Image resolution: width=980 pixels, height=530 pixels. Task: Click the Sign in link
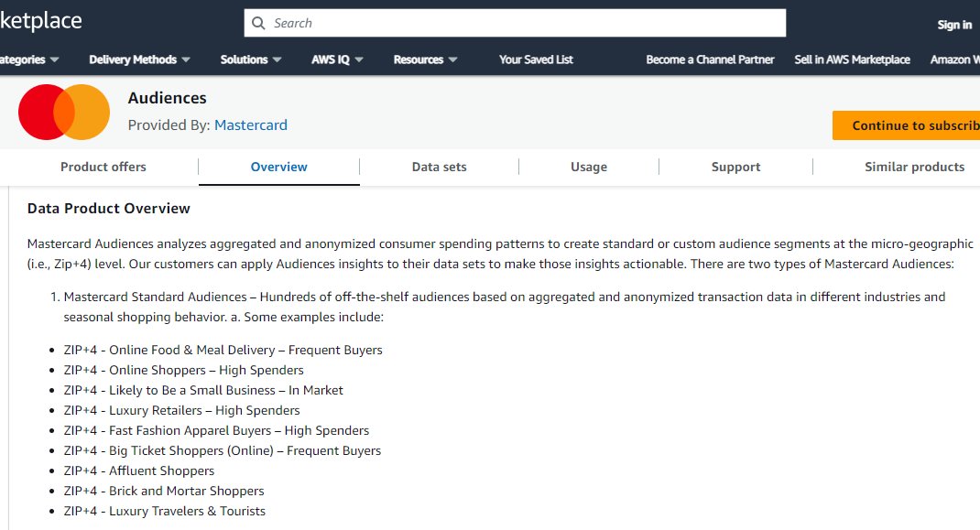tap(954, 25)
